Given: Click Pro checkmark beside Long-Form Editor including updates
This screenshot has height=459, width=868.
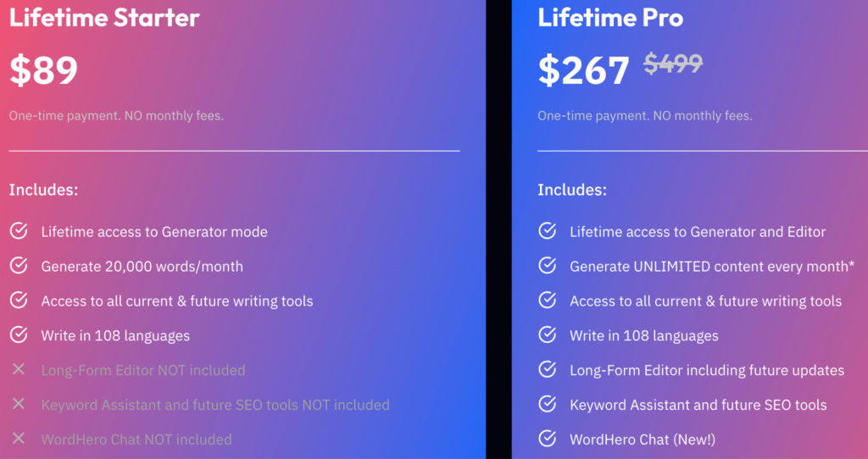Looking at the screenshot, I should point(547,369).
